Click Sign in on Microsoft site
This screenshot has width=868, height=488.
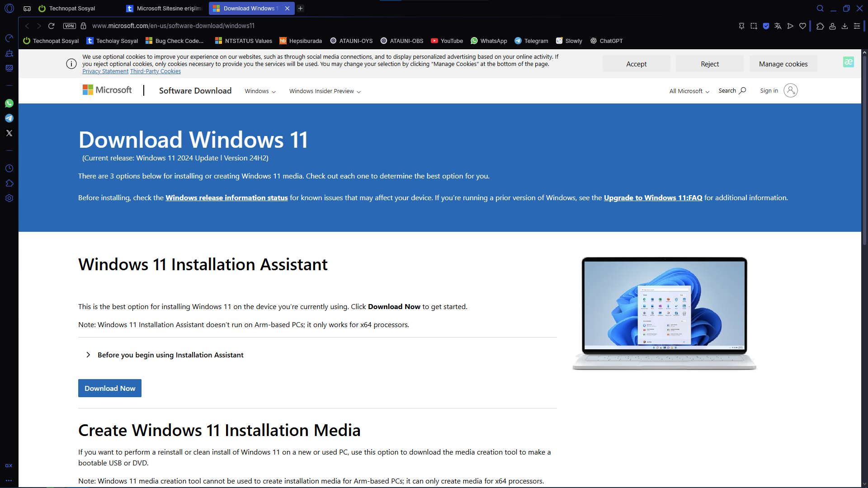(x=778, y=90)
